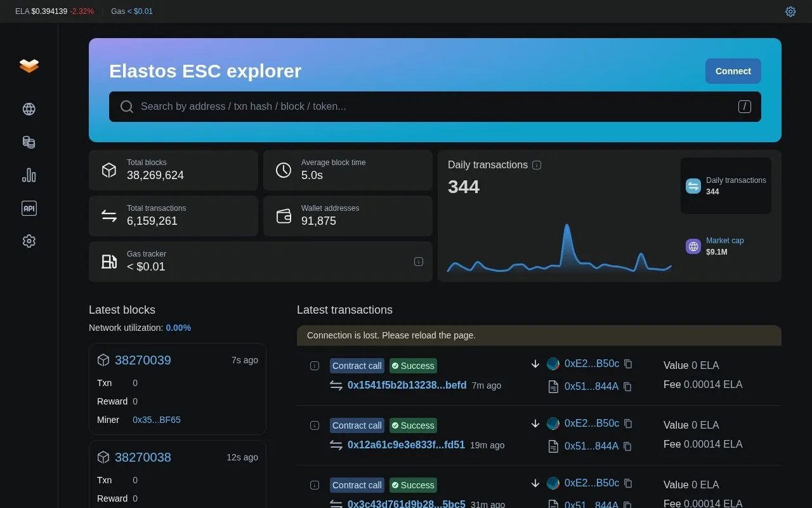Click the Daily transactions chart legend icon
The width and height of the screenshot is (812, 508).
coord(693,186)
